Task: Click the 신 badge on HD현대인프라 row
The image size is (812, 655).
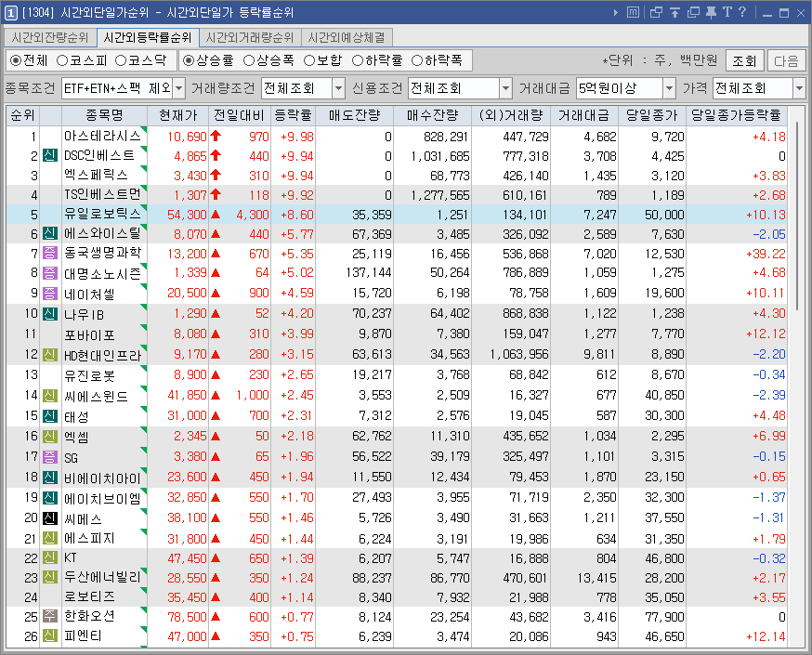Action: pyautogui.click(x=50, y=354)
